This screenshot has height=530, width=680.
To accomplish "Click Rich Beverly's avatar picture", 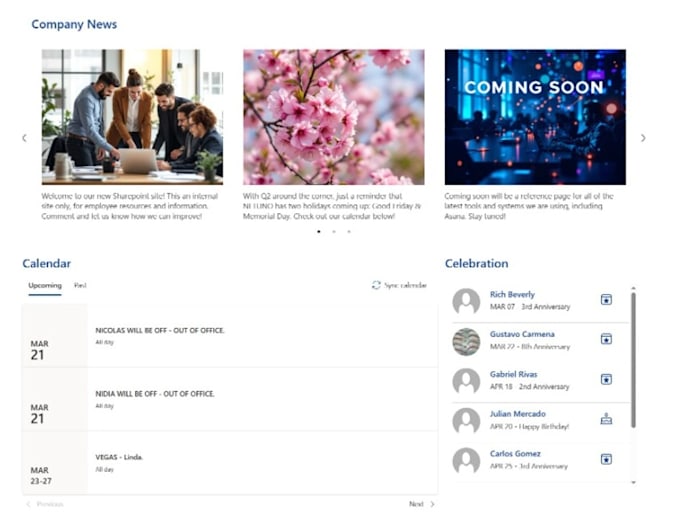I will [x=466, y=301].
